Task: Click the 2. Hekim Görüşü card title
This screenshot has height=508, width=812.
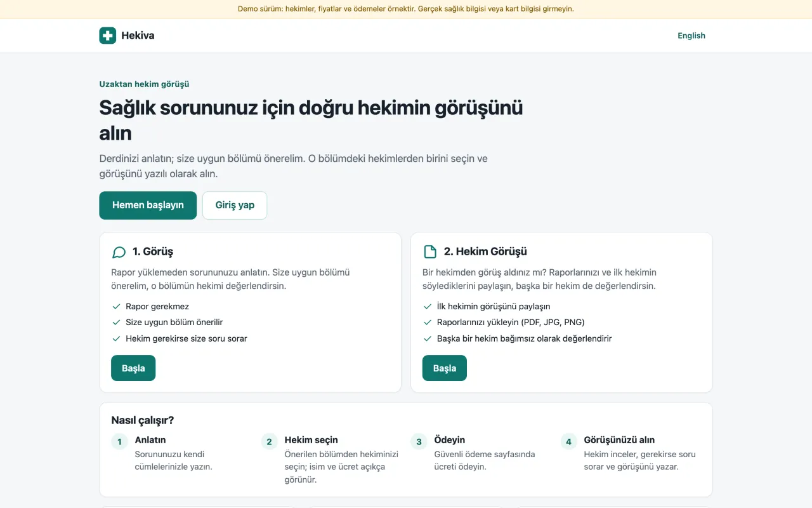Action: [x=485, y=252]
